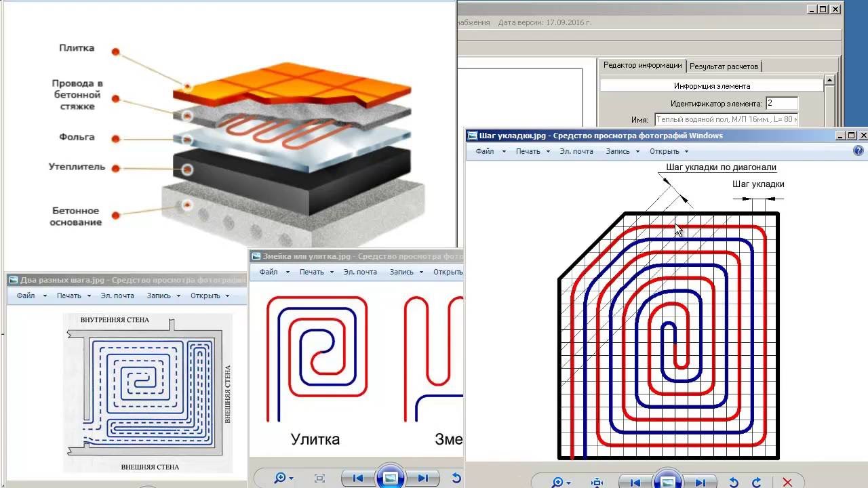Click Эл. почта in the Шаг укладки viewer
This screenshot has width=868, height=488.
[x=576, y=151]
